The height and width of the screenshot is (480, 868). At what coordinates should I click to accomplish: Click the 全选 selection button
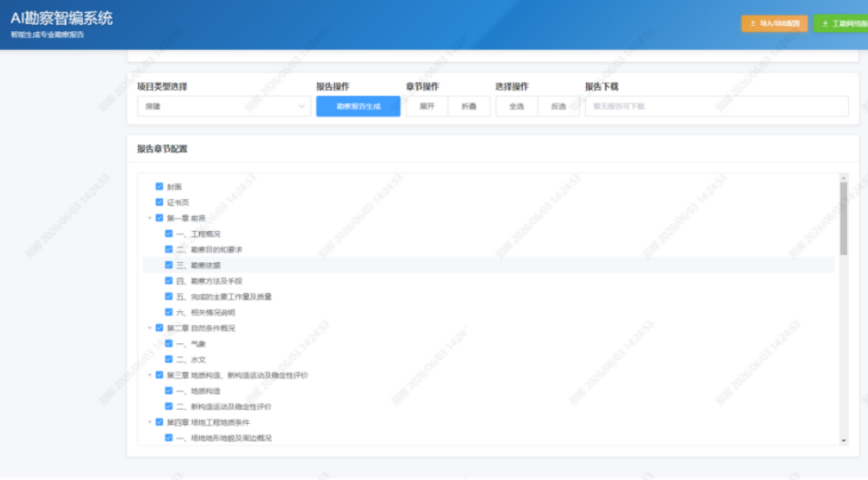click(x=517, y=106)
